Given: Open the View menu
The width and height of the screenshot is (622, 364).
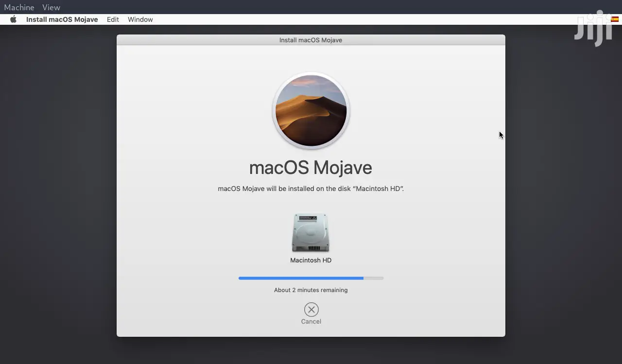Looking at the screenshot, I should point(51,7).
